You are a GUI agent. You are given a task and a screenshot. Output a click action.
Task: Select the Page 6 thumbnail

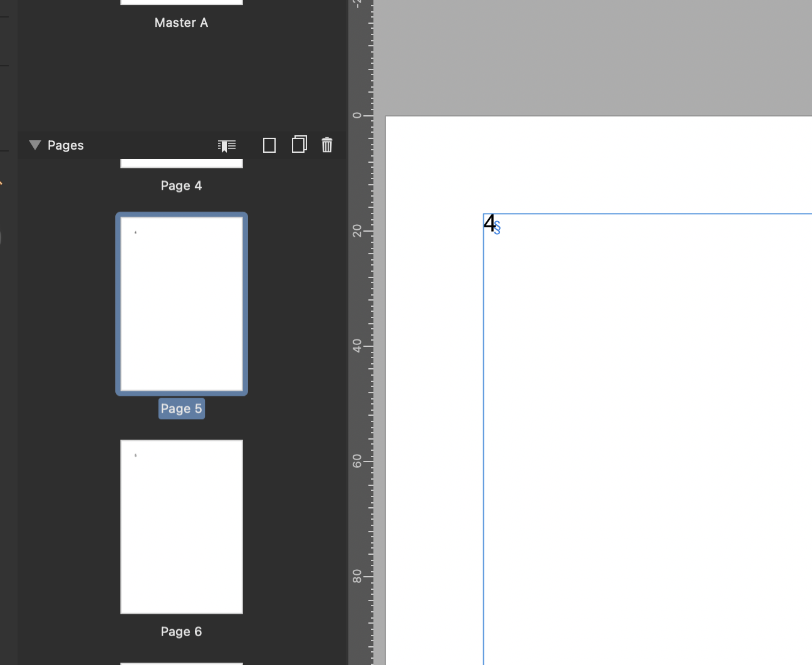pos(181,526)
